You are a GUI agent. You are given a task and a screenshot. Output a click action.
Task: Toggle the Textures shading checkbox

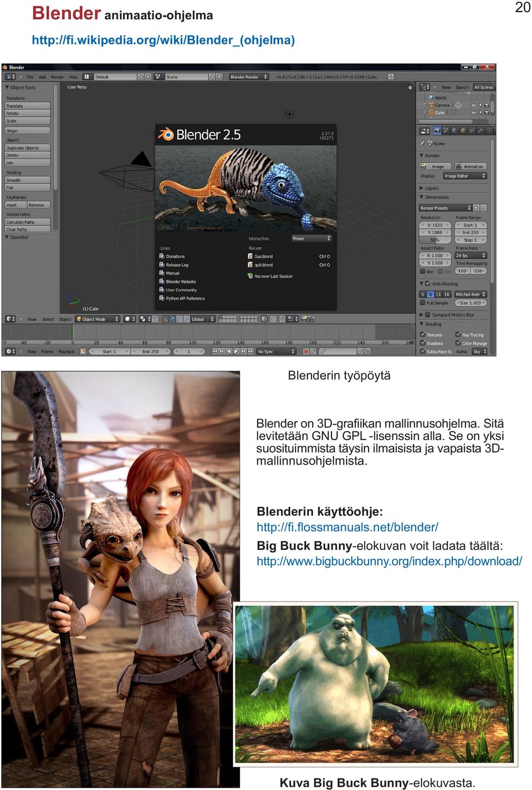pyautogui.click(x=423, y=334)
